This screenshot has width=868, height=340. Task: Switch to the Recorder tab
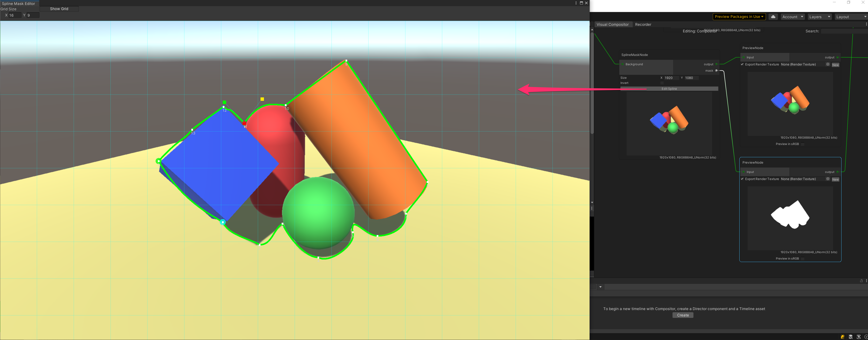point(643,25)
